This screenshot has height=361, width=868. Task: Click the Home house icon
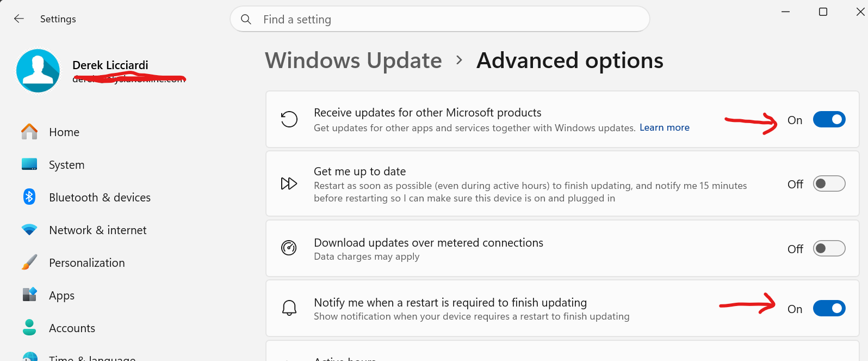[29, 132]
